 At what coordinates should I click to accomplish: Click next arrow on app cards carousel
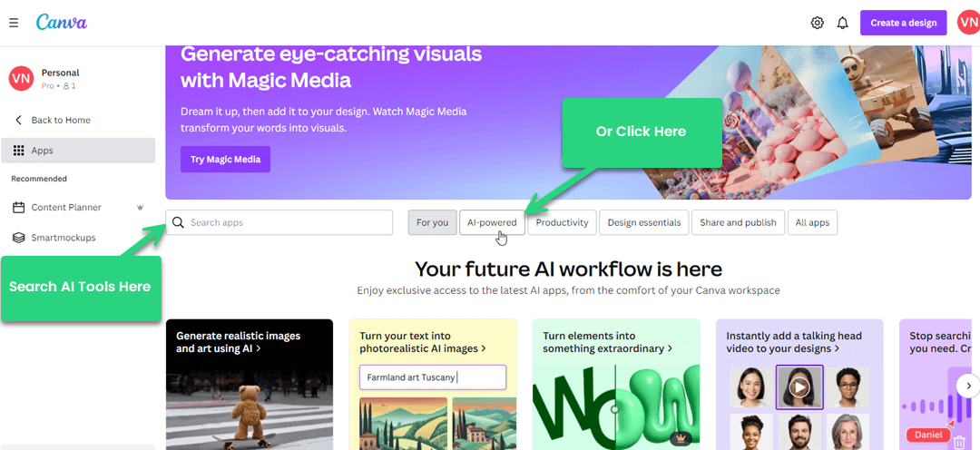click(x=968, y=385)
